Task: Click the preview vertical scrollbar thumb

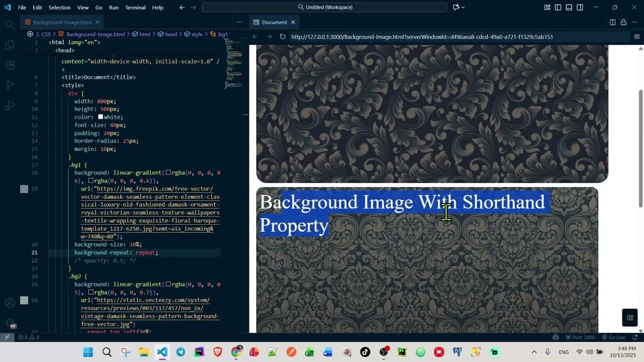Action: pyautogui.click(x=640, y=148)
